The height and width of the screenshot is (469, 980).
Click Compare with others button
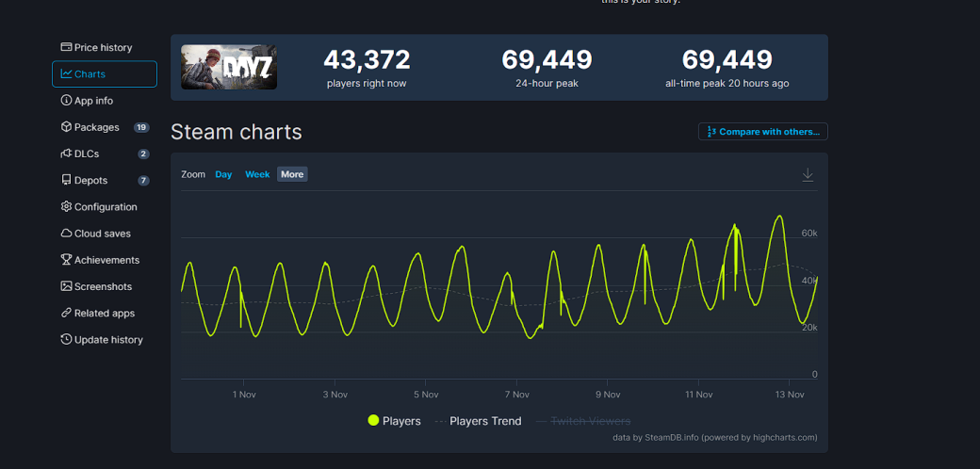coord(763,132)
